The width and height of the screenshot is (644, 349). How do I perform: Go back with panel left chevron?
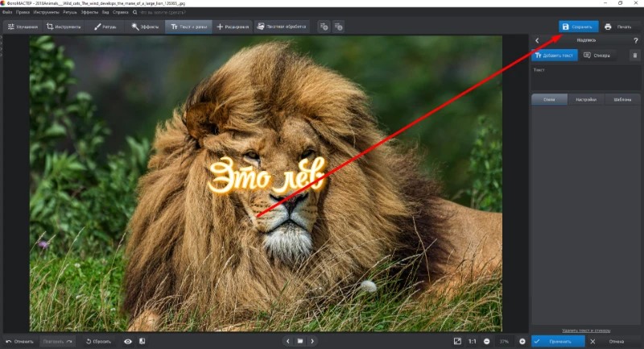[537, 40]
